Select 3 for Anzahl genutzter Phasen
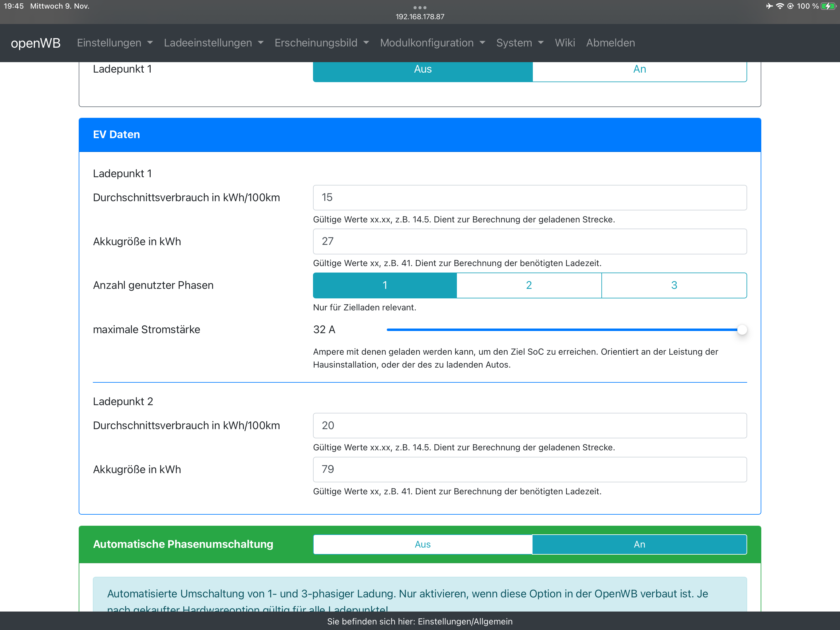Viewport: 840px width, 630px height. [x=674, y=285]
